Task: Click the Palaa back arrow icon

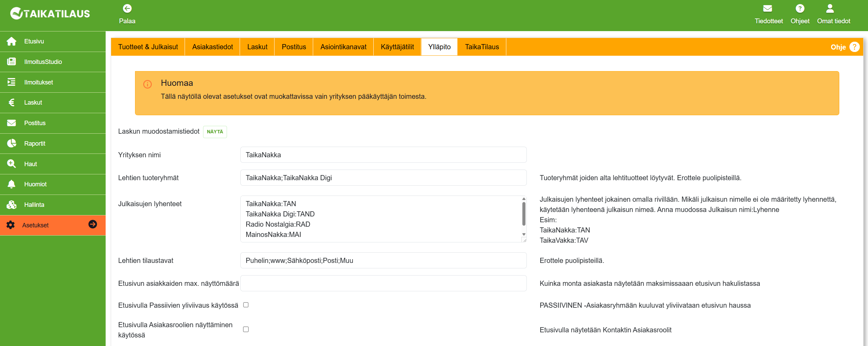Action: 127,9
